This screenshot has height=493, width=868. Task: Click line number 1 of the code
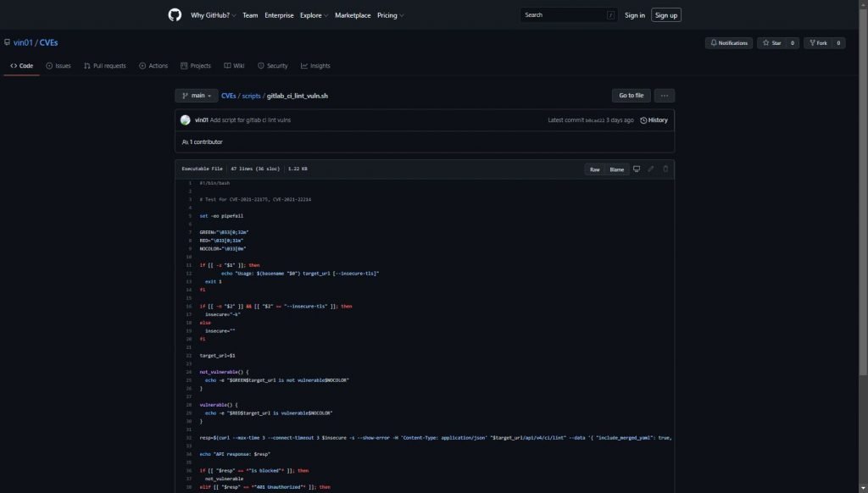tap(190, 183)
